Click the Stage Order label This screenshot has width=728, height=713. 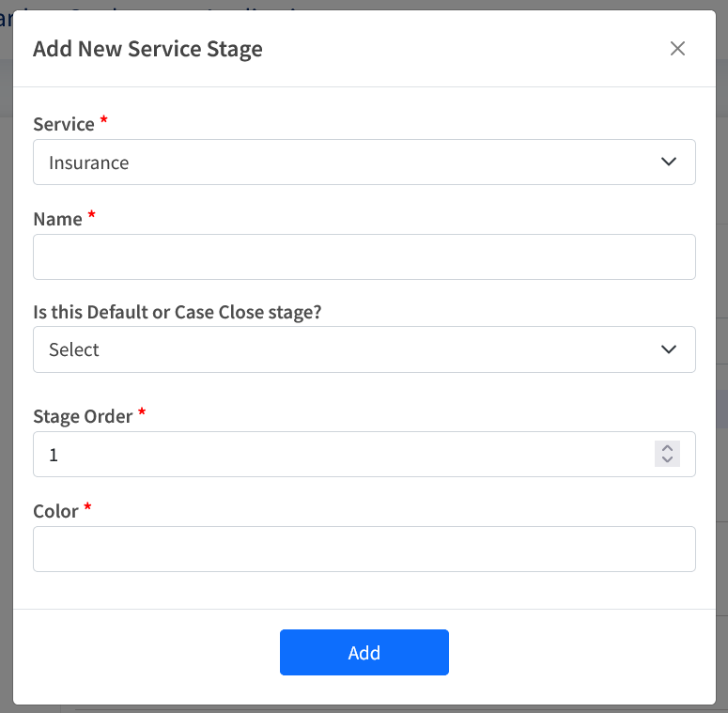83,416
